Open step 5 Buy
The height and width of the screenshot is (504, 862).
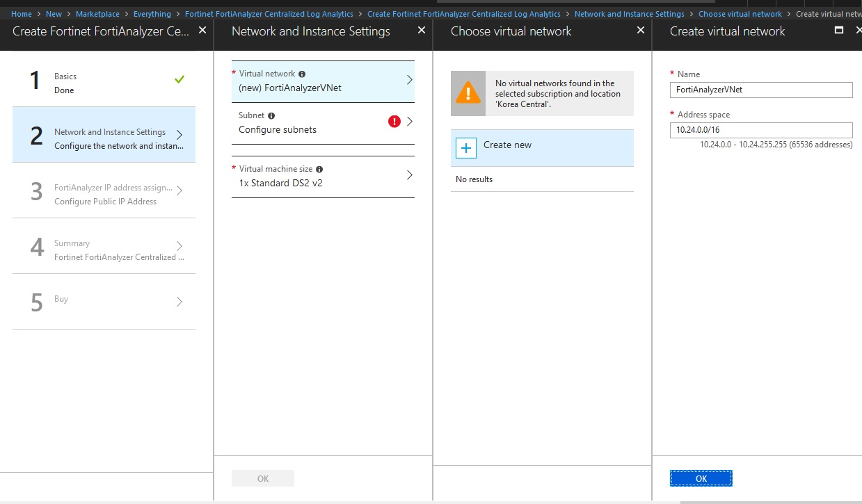tap(104, 301)
